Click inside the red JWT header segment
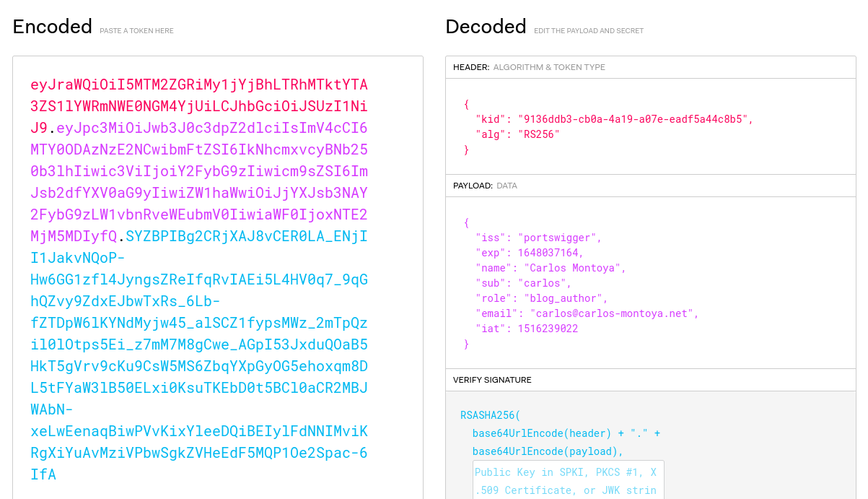This screenshot has width=868, height=499. (x=199, y=106)
